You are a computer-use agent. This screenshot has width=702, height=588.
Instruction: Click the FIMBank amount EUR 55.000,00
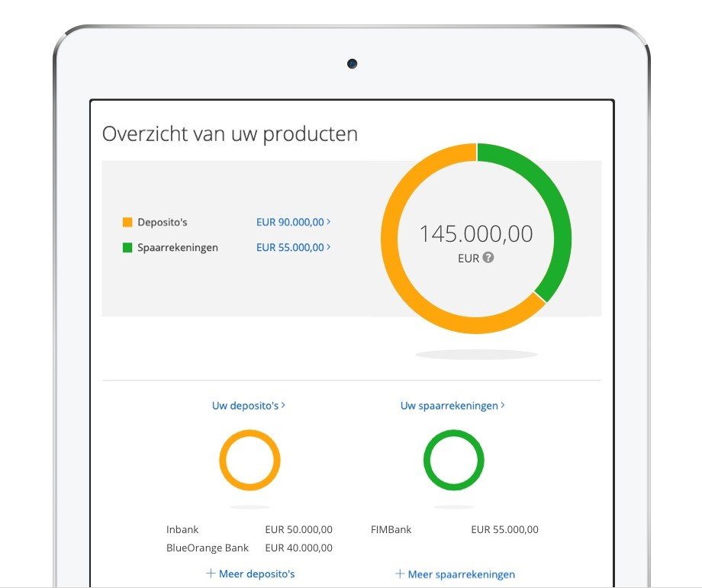tap(504, 529)
